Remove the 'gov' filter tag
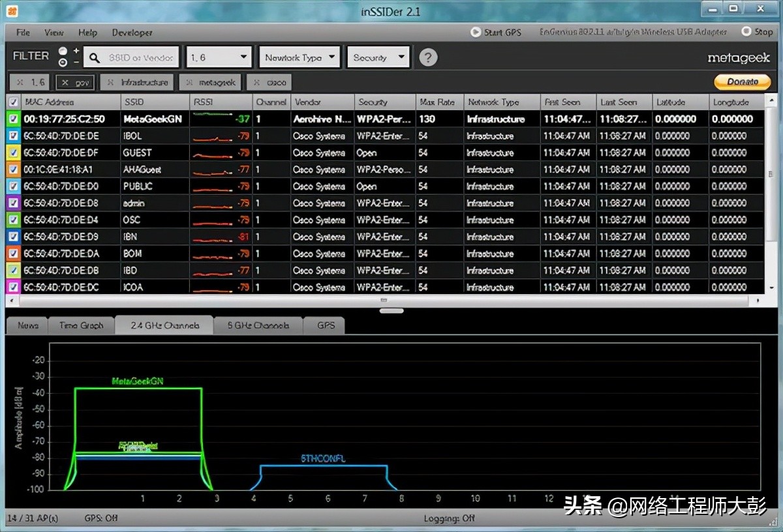Image resolution: width=783 pixels, height=532 pixels. click(x=65, y=83)
